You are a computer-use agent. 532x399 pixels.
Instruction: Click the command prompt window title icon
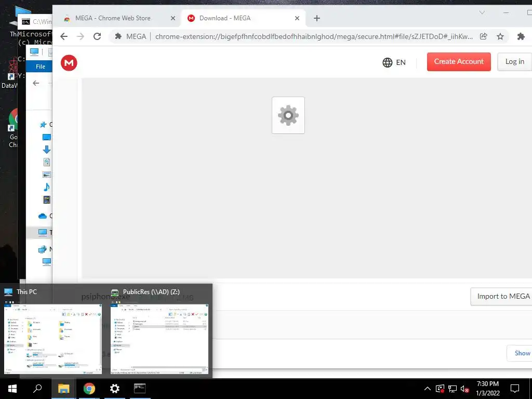26,22
